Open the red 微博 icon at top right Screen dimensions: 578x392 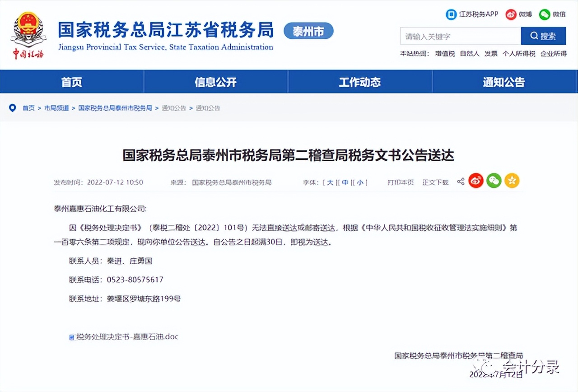(510, 14)
